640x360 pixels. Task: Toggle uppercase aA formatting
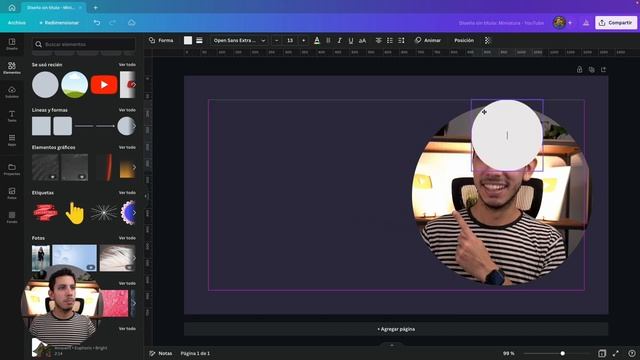click(x=362, y=40)
